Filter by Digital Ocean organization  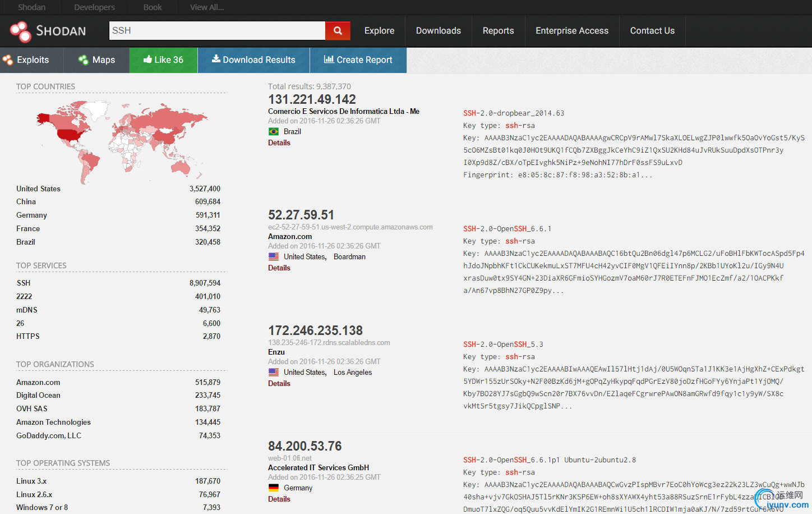[x=38, y=395]
